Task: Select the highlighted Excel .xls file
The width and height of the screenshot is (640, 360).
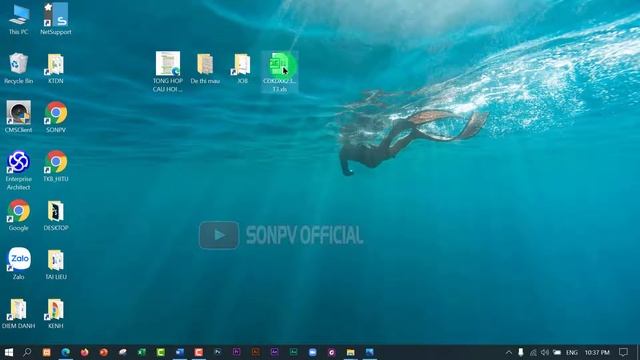Action: [x=280, y=72]
